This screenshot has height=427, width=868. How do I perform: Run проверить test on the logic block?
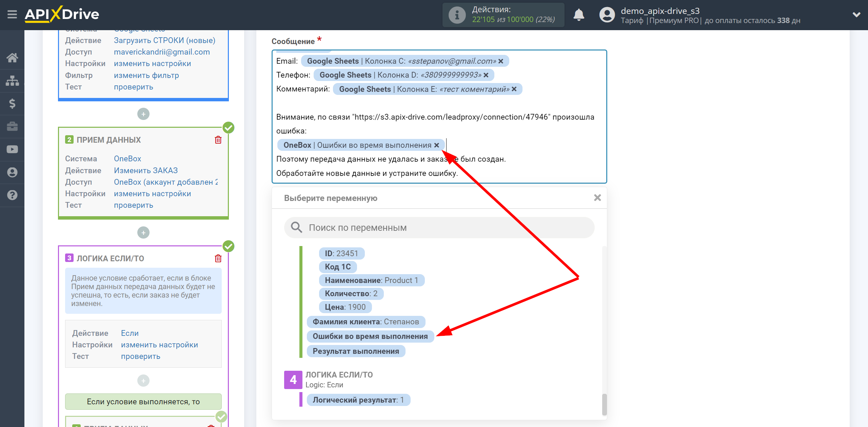[x=140, y=356]
